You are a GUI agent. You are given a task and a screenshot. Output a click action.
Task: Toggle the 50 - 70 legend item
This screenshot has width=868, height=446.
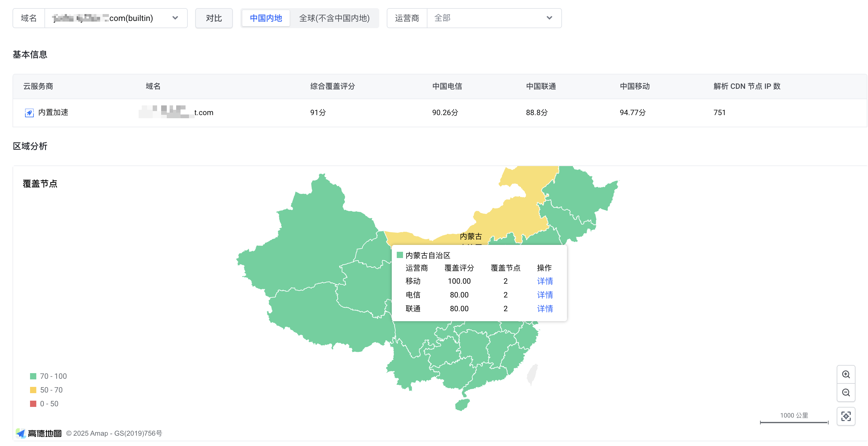46,390
